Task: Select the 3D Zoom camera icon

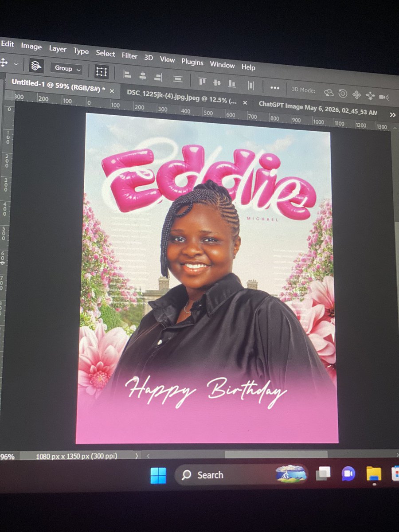Action: 384,97
